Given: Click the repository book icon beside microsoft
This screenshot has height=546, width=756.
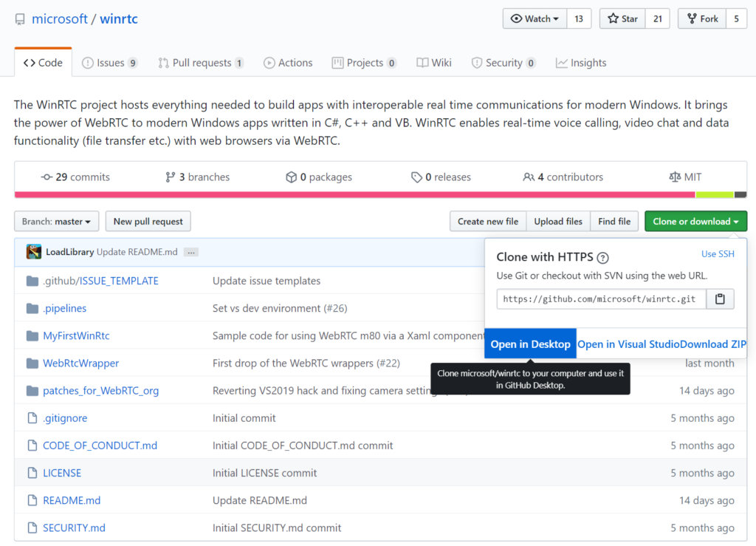Looking at the screenshot, I should [x=20, y=19].
